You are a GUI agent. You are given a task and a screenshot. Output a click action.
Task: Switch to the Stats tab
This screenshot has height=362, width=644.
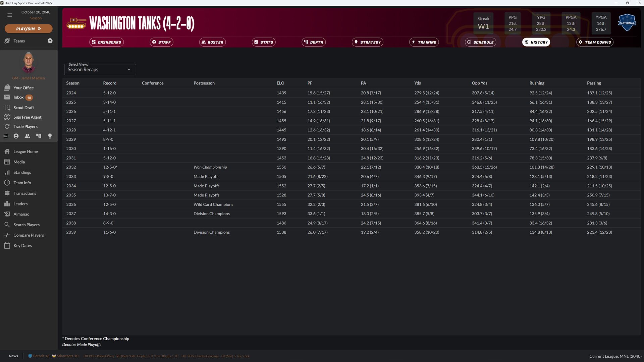click(x=264, y=42)
